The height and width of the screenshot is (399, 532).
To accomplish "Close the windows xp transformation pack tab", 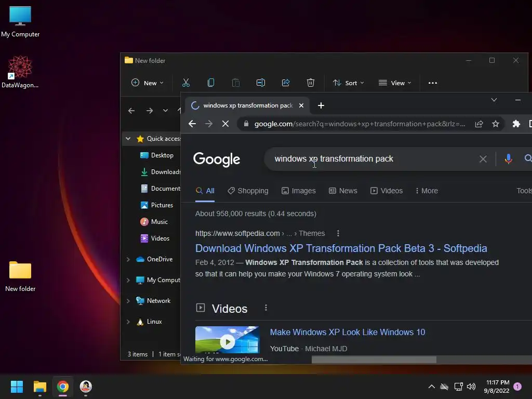I will 301,105.
